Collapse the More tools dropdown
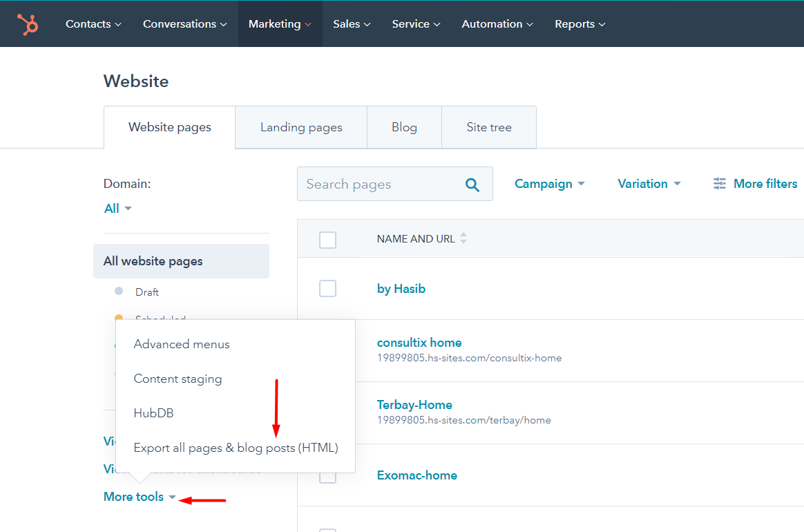This screenshot has height=532, width=804. (x=140, y=497)
